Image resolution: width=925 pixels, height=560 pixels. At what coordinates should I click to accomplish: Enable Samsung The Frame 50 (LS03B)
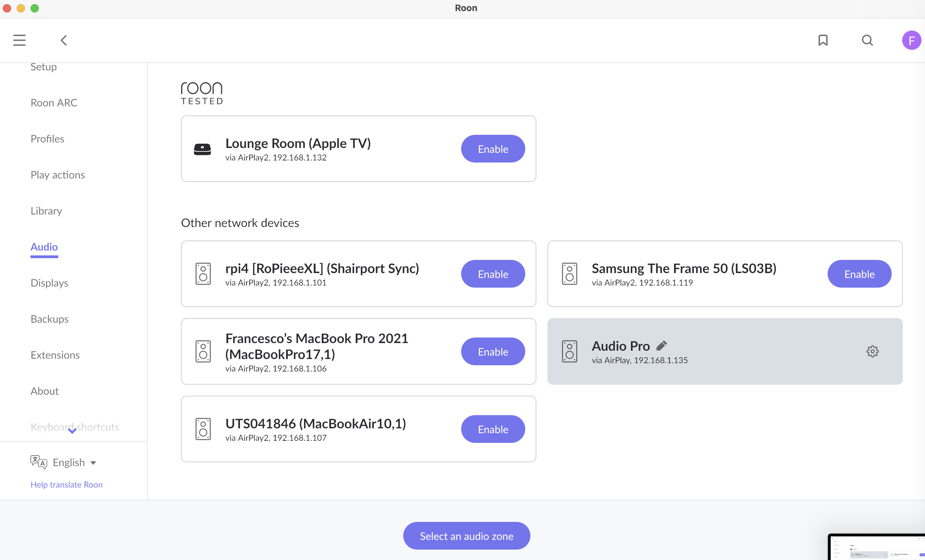[859, 274]
